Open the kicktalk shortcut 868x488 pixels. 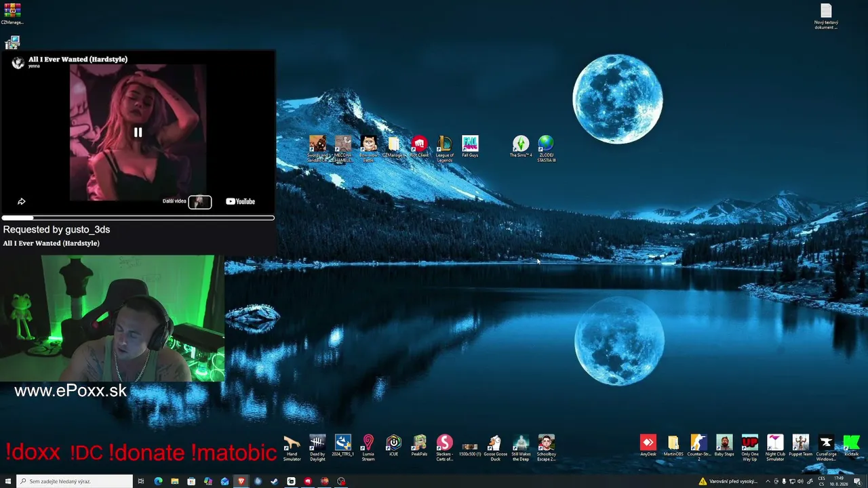point(851,447)
